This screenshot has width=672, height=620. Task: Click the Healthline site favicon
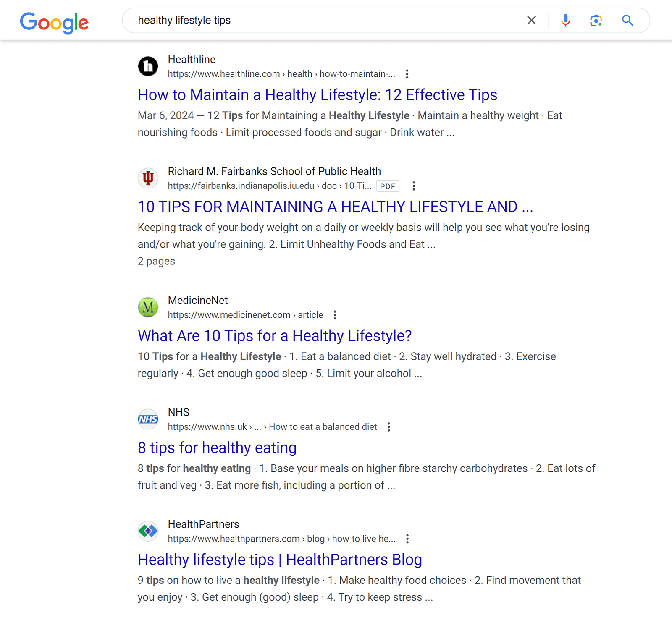tap(148, 66)
